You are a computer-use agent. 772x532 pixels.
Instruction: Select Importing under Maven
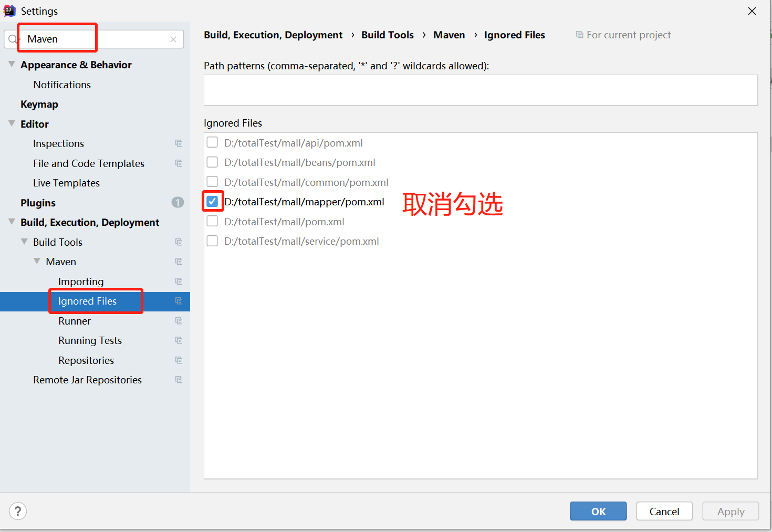click(81, 281)
